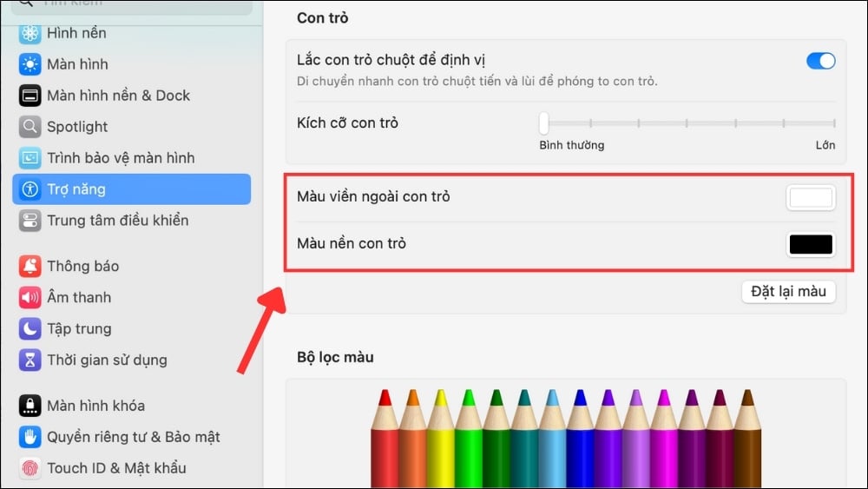Viewport: 868px width, 489px height.
Task: Open the Trợ năng sidebar item
Action: pyautogui.click(x=131, y=189)
